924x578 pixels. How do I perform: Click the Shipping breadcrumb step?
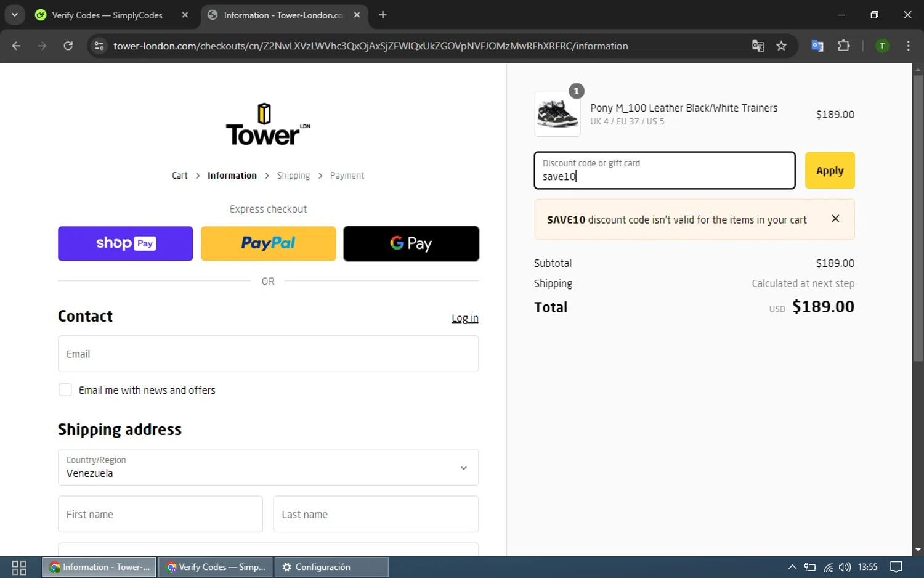coord(293,176)
